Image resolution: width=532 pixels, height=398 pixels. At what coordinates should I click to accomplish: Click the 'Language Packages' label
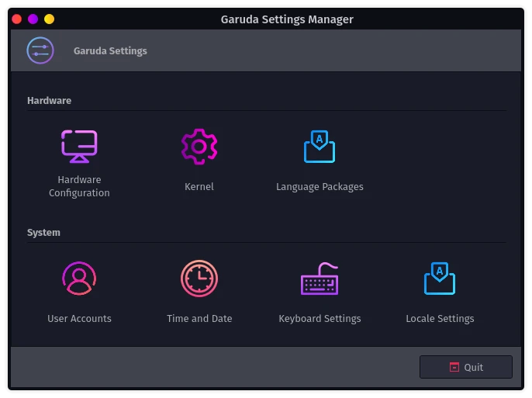point(320,187)
